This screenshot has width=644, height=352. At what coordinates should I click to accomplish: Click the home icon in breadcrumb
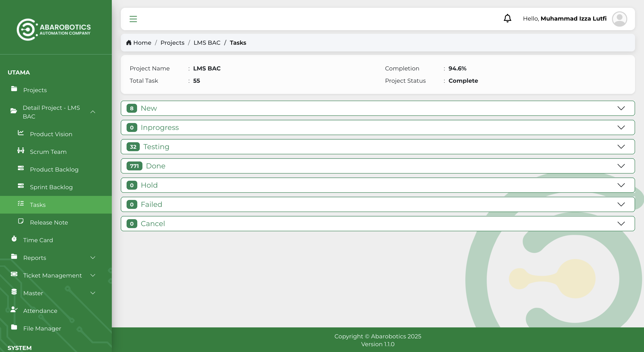pyautogui.click(x=129, y=42)
